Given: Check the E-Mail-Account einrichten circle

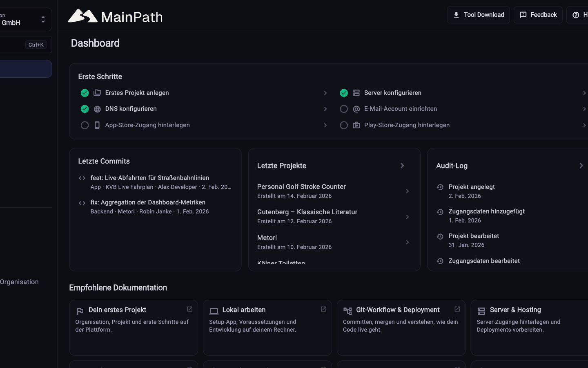Looking at the screenshot, I should [x=344, y=109].
